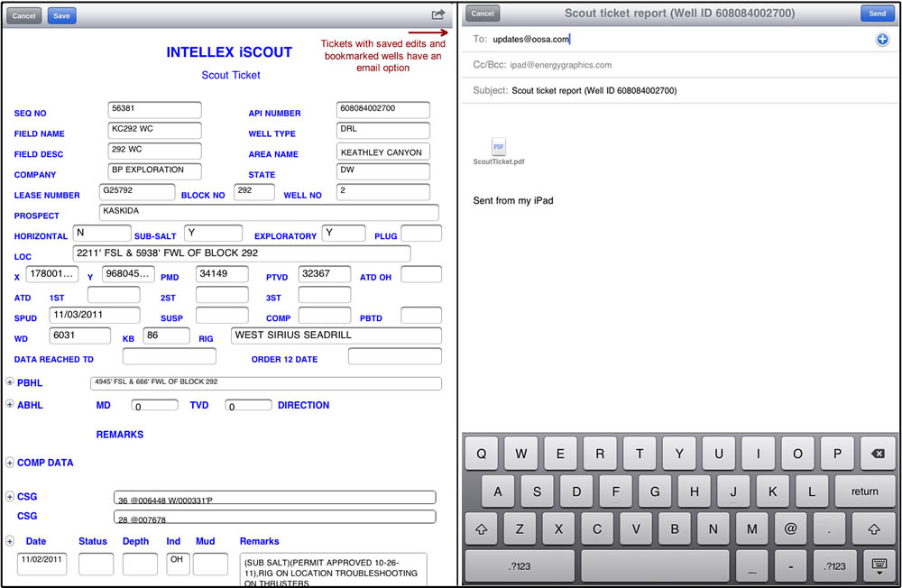Edit COMPANY field BP EXPLORATION
The width and height of the screenshot is (902, 588).
click(x=155, y=170)
